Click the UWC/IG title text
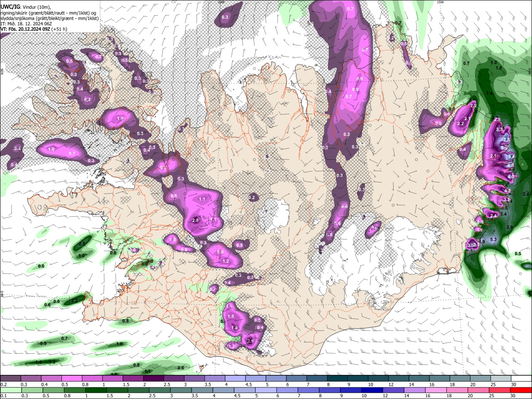Image resolution: width=532 pixels, height=399 pixels. tap(10, 7)
